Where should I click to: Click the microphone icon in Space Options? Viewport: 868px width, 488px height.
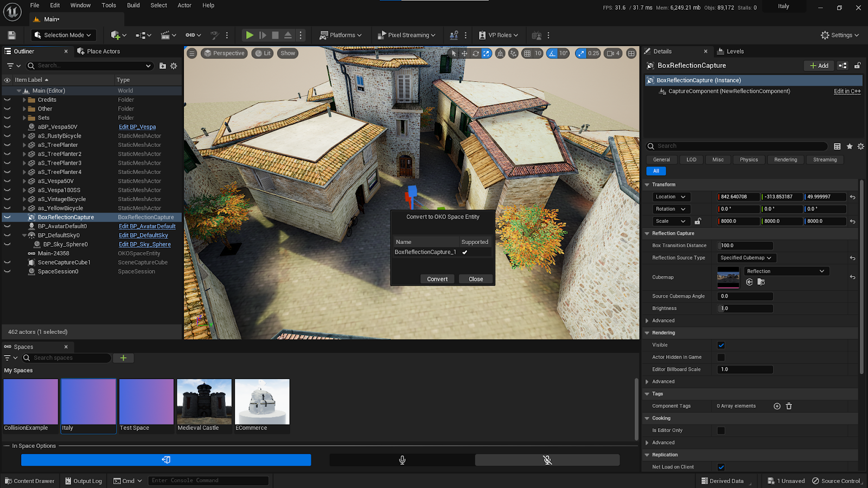(x=402, y=460)
